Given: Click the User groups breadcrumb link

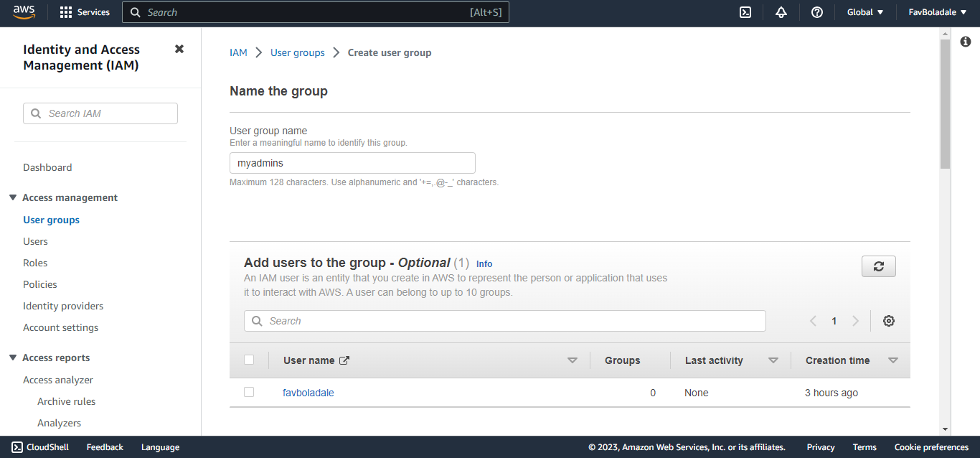Looking at the screenshot, I should point(298,52).
